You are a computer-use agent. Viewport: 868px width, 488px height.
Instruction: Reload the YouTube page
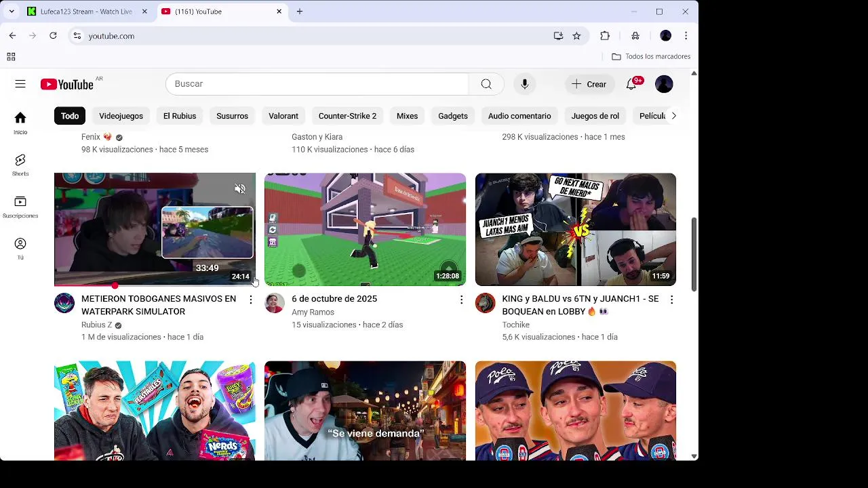(53, 36)
